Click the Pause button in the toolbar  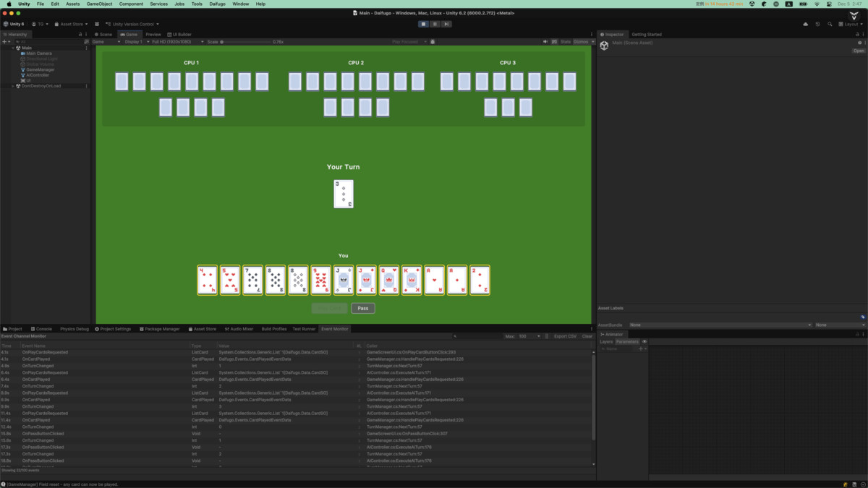point(435,24)
